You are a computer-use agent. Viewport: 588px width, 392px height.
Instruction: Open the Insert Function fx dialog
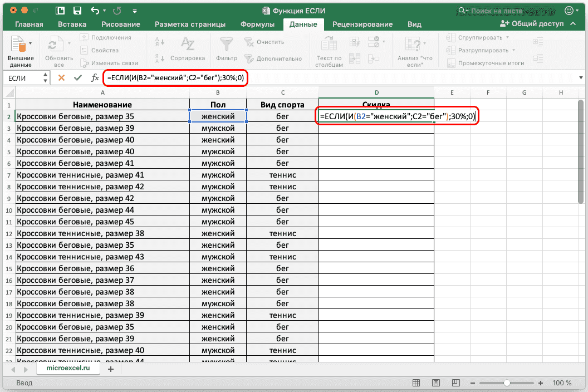click(95, 78)
